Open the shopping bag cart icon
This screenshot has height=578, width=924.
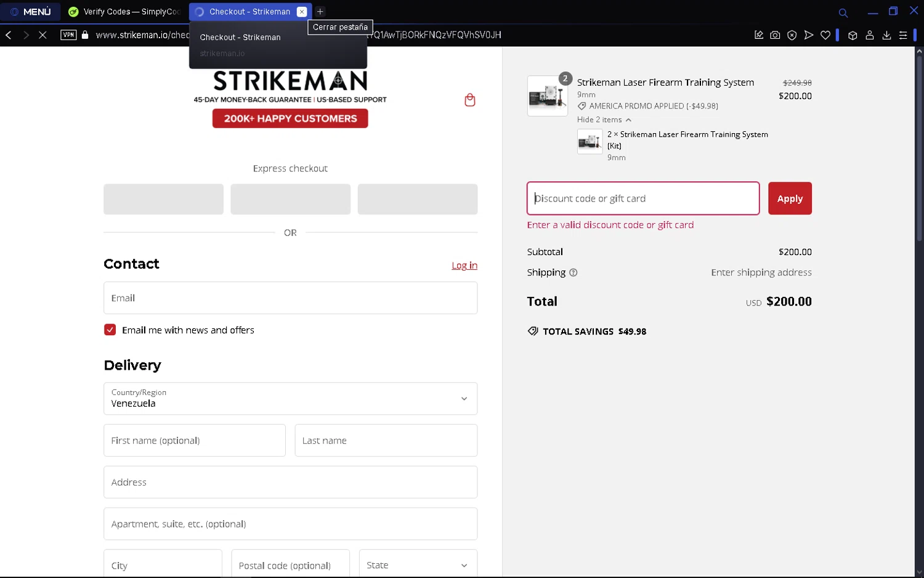point(470,100)
